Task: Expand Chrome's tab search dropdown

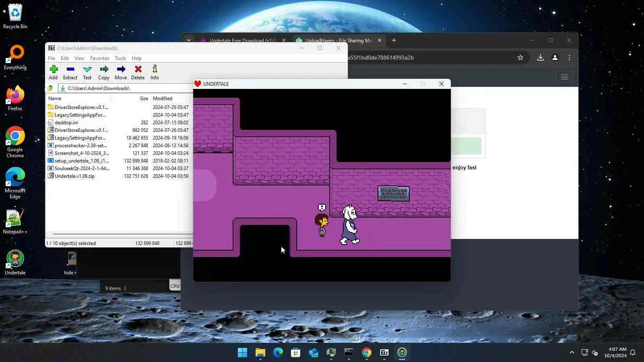Action: 188,41
